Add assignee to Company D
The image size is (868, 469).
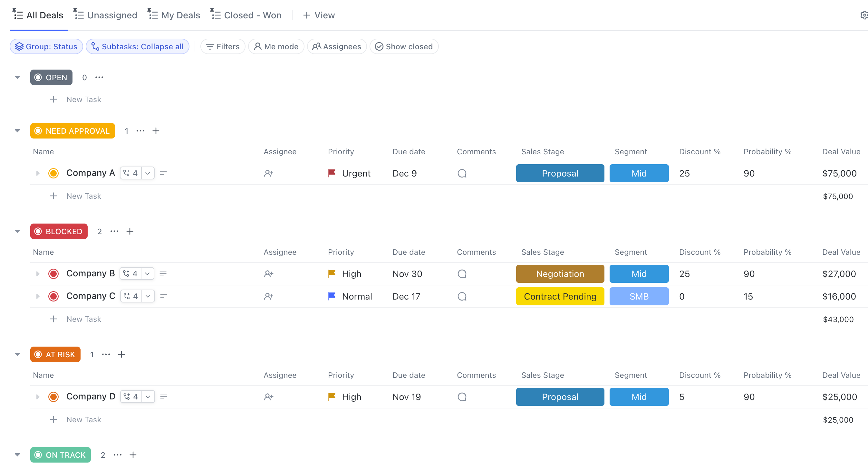pos(269,397)
